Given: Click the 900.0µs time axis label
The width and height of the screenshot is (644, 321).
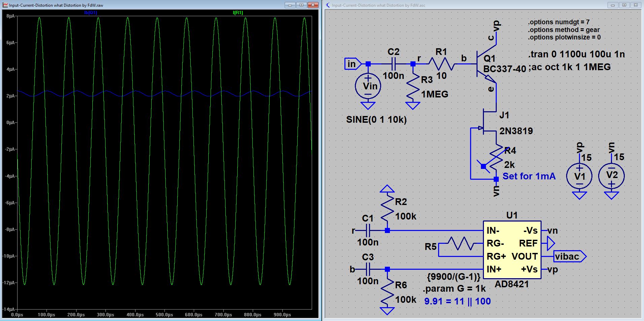Looking at the screenshot, I should [x=282, y=315].
